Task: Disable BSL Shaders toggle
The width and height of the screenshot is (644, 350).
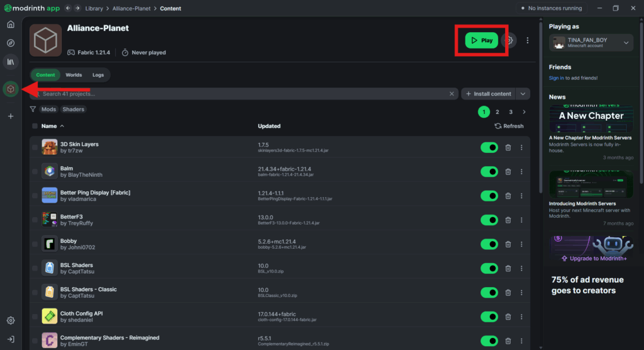Action: (x=489, y=269)
